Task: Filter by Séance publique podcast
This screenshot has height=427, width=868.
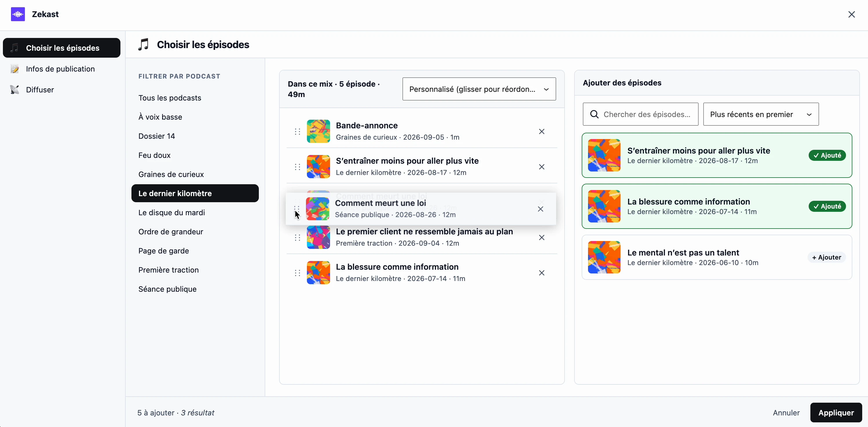Action: click(x=195, y=289)
